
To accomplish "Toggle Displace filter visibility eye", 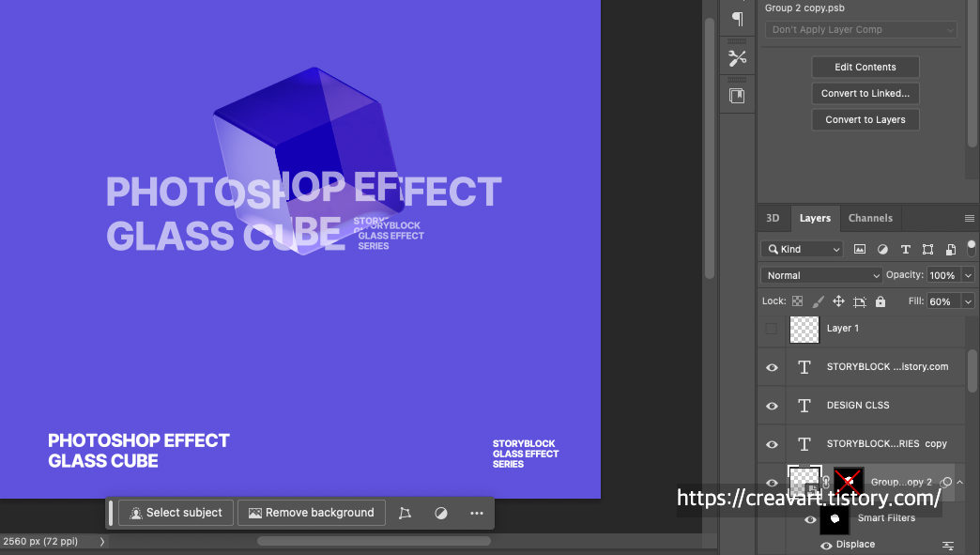I will pyautogui.click(x=826, y=545).
